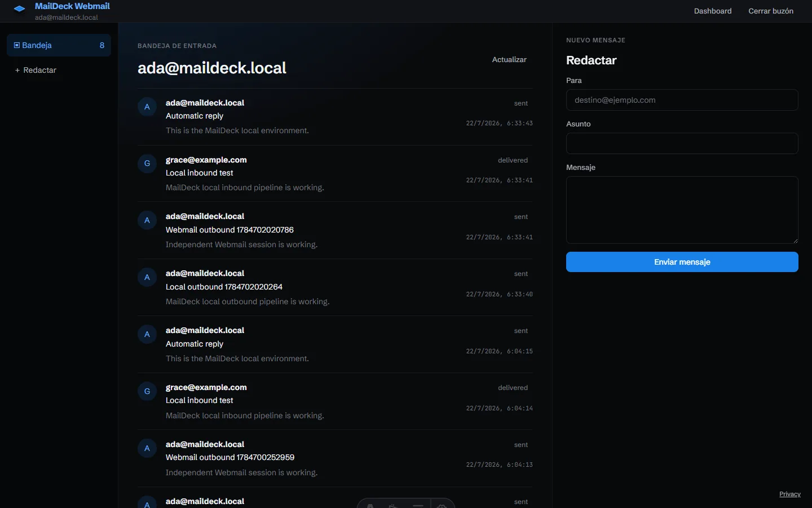Viewport: 812px width, 508px height.
Task: Open message Webmail outbound 1784702020786
Action: pyautogui.click(x=335, y=230)
